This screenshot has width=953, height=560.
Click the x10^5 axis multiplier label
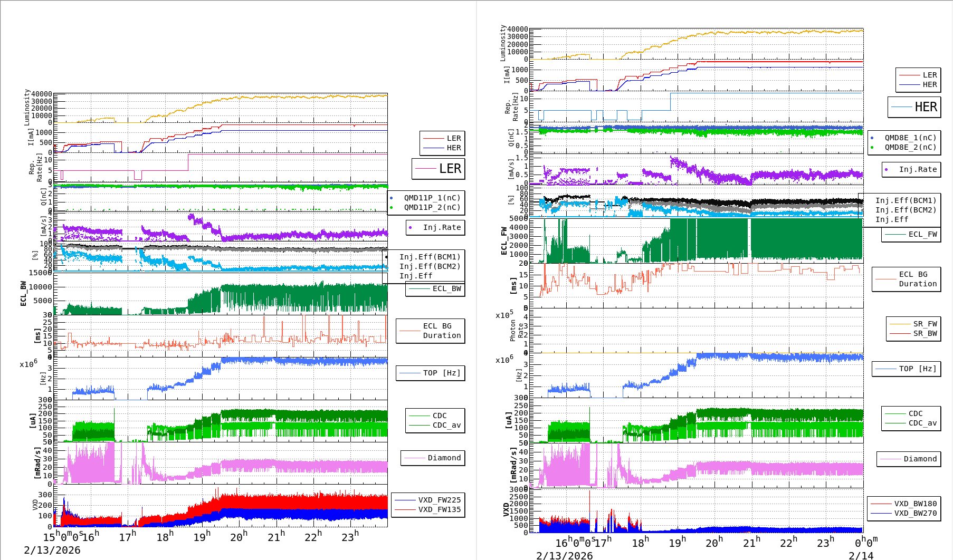tap(504, 315)
